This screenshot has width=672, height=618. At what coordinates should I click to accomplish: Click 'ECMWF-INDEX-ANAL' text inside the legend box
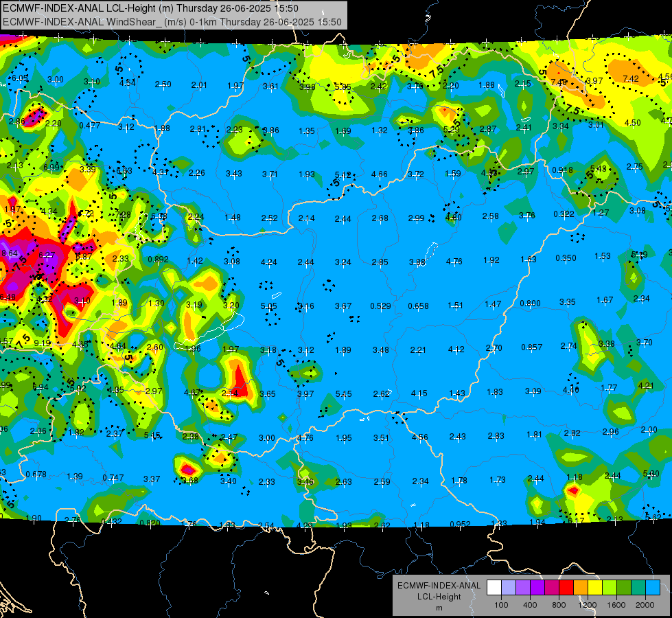coord(439,586)
